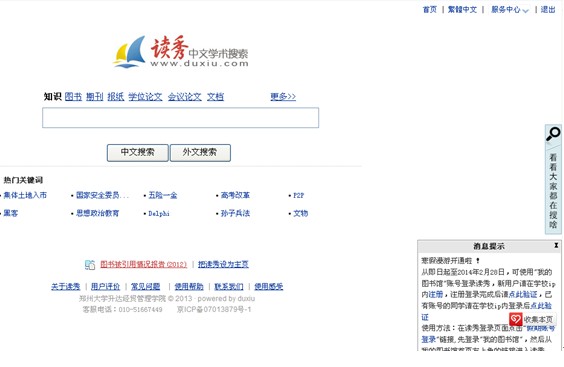564x367 pixels.
Task: Click the 外文搜索 button
Action: pyautogui.click(x=200, y=153)
